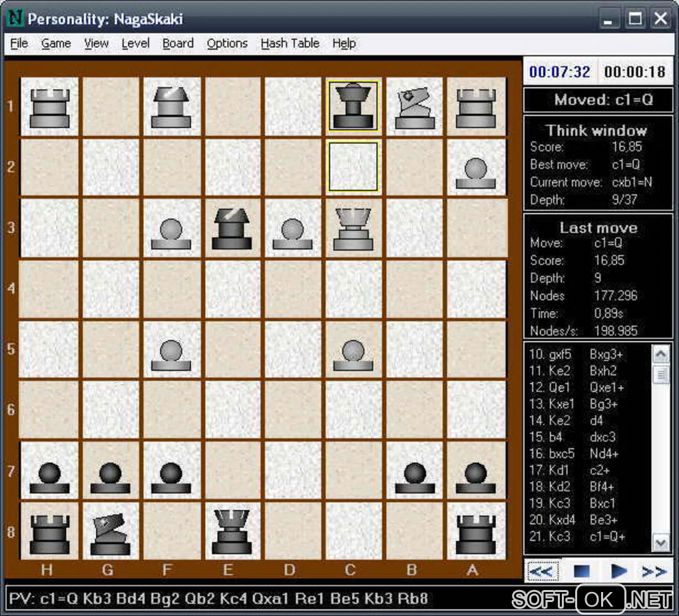Viewport: 679px width, 616px height.
Task: Open the Hash Table menu
Action: tap(290, 43)
